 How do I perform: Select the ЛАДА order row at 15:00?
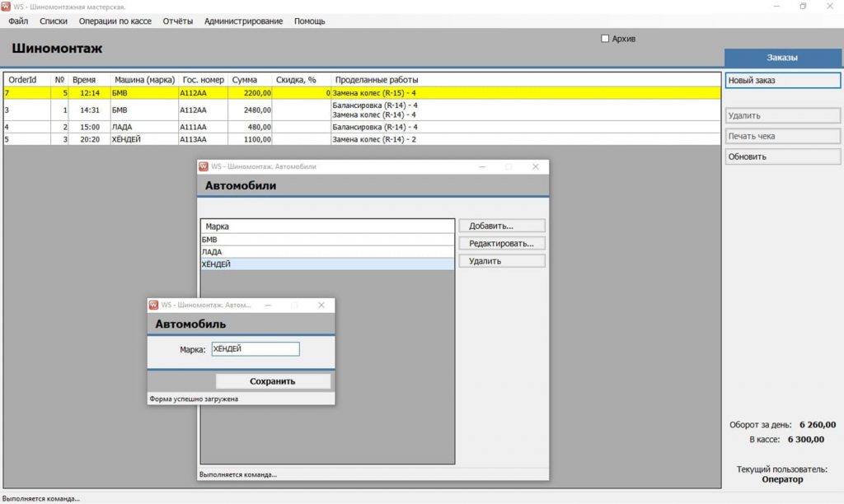pos(362,127)
